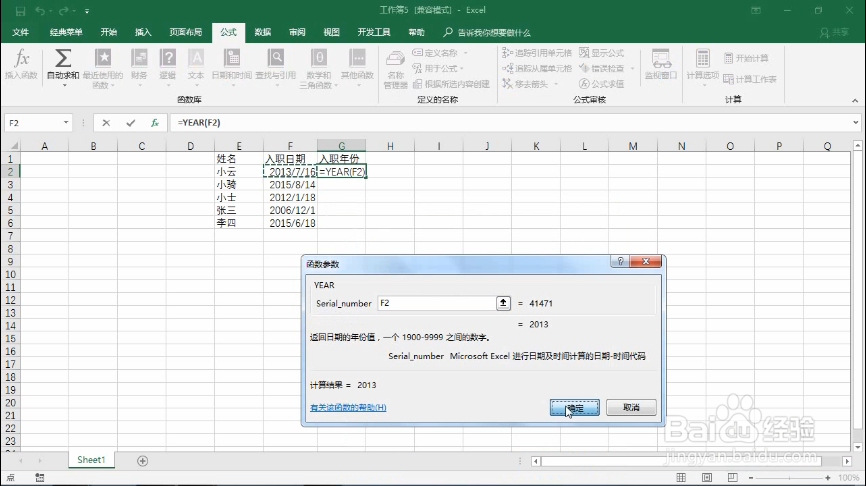This screenshot has width=866, height=486.
Task: Open the function help link in dialog
Action: (348, 408)
